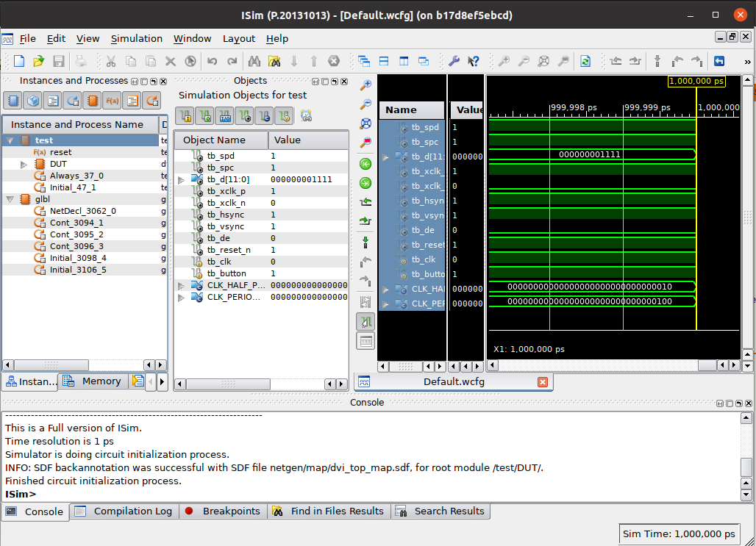Close the Default.wcfg waveform tab
This screenshot has width=756, height=546.
point(543,381)
